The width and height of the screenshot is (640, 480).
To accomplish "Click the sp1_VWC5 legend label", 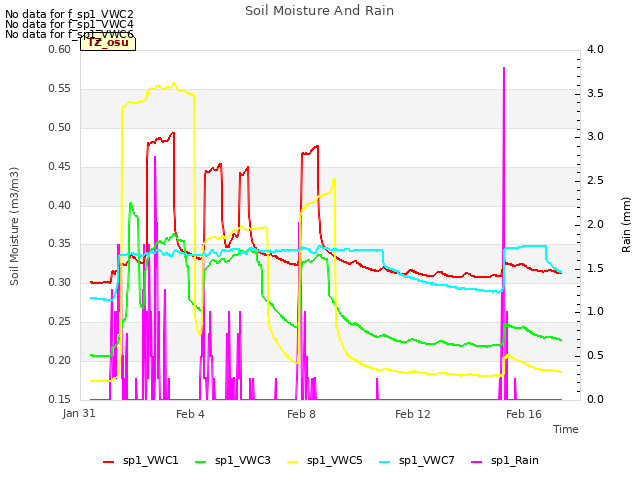I will coord(335,460).
